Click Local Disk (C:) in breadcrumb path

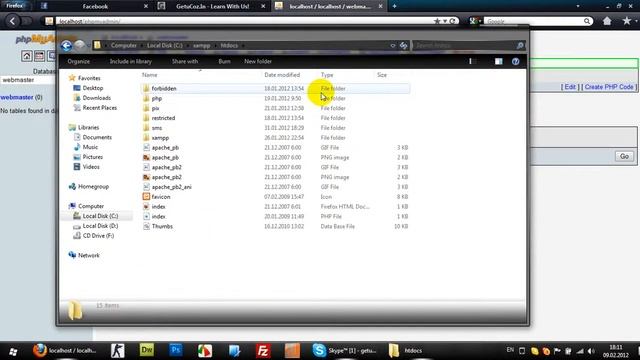coord(165,45)
